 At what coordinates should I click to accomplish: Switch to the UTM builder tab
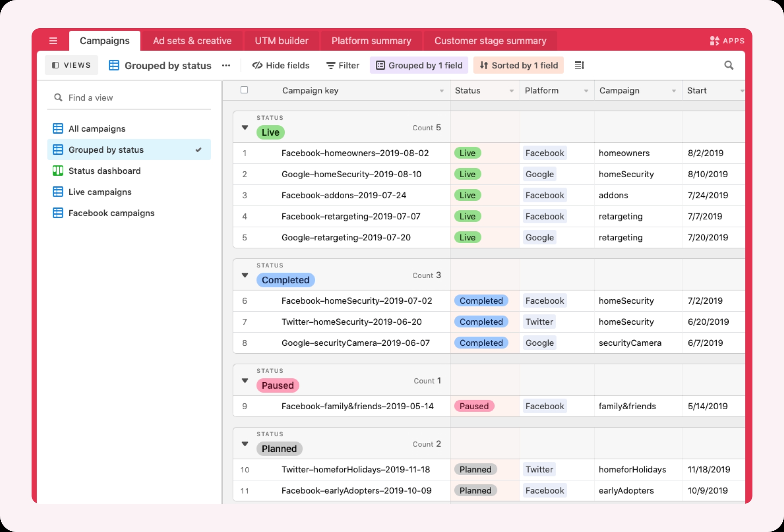(282, 41)
